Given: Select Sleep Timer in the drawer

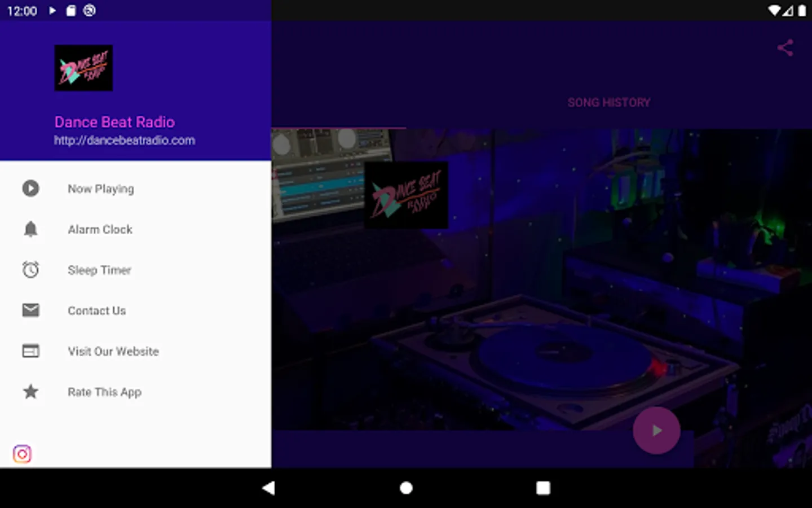Looking at the screenshot, I should (135, 270).
